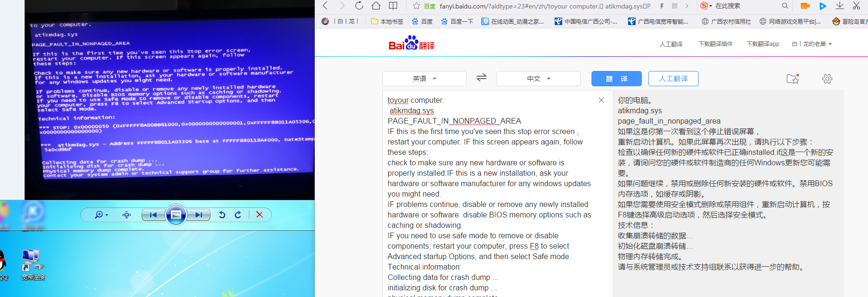Delete the image with the red X
Image resolution: width=868 pixels, height=297 pixels.
(x=259, y=215)
